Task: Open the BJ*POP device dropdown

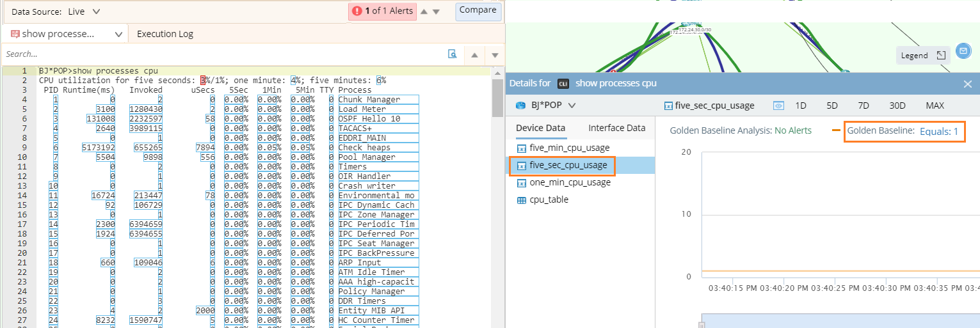Action: [x=572, y=105]
